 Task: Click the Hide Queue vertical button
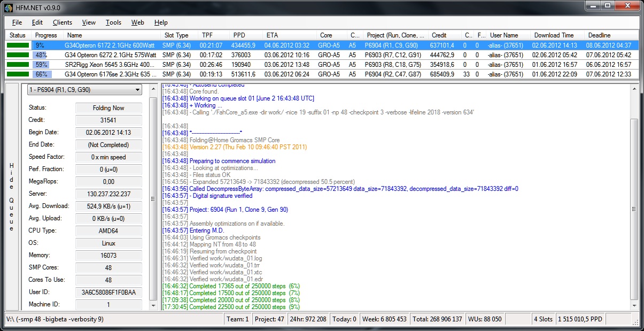click(x=12, y=197)
